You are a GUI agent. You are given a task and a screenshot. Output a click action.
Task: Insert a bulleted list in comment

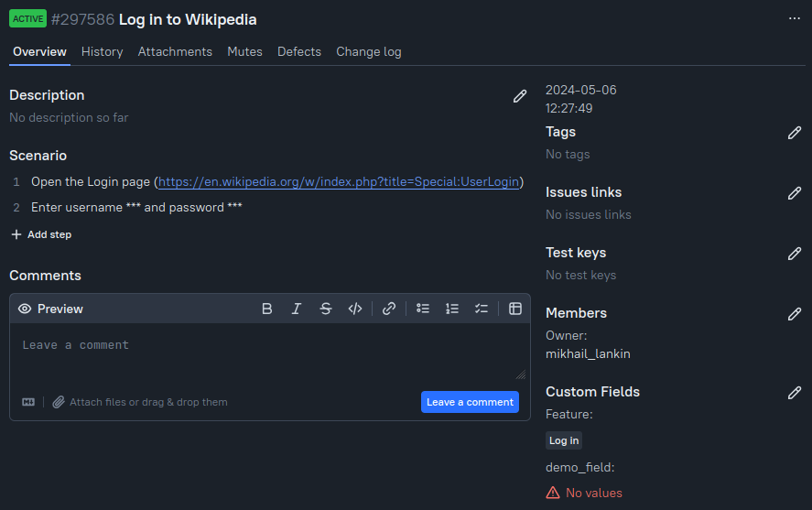pos(423,309)
